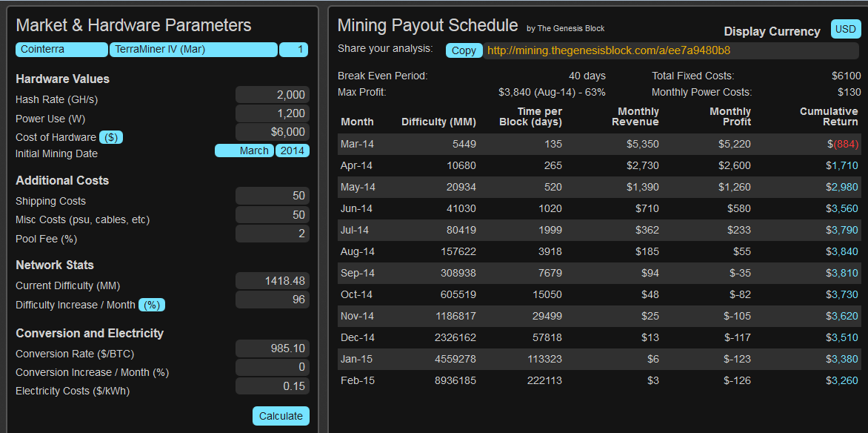
Task: Edit the Cost of Hardware field $6,000
Action: (x=273, y=132)
